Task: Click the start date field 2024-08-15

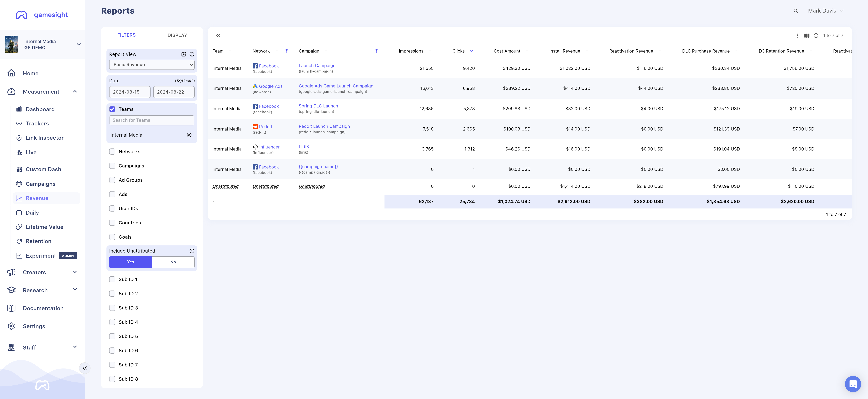Action: pyautogui.click(x=130, y=92)
